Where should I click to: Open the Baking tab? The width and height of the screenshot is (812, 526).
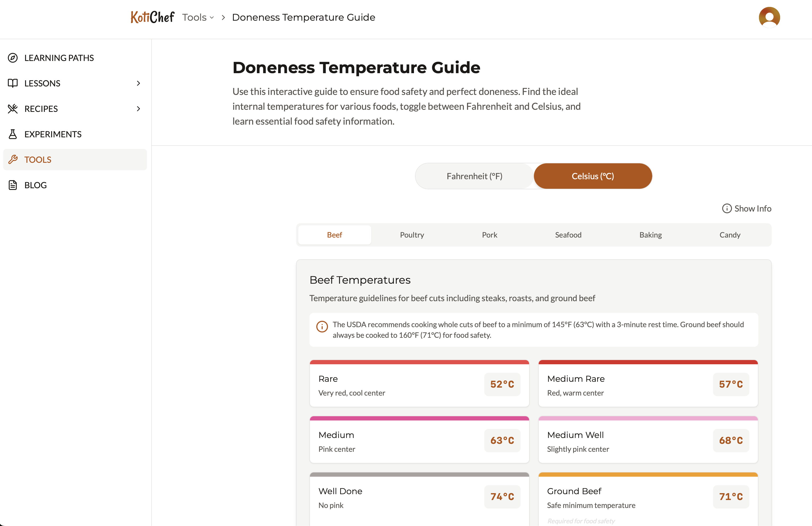[650, 235]
